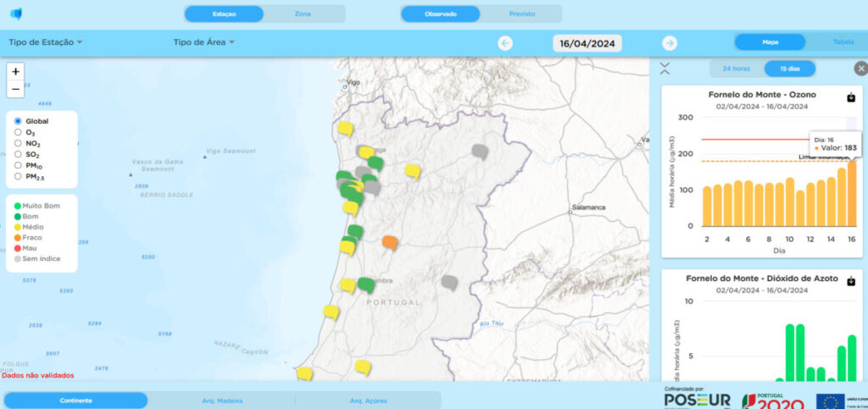868x409 pixels.
Task: Select the PM10 radio button
Action: pyautogui.click(x=19, y=165)
